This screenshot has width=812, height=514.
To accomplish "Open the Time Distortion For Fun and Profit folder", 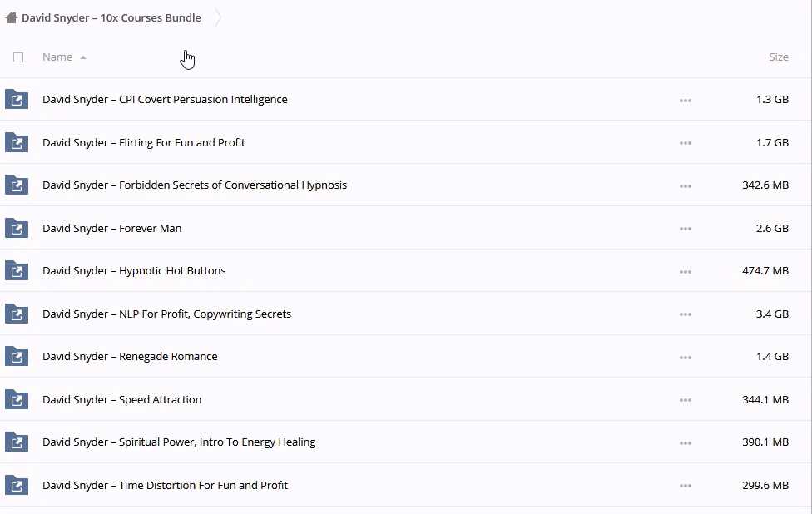I will click(x=165, y=486).
